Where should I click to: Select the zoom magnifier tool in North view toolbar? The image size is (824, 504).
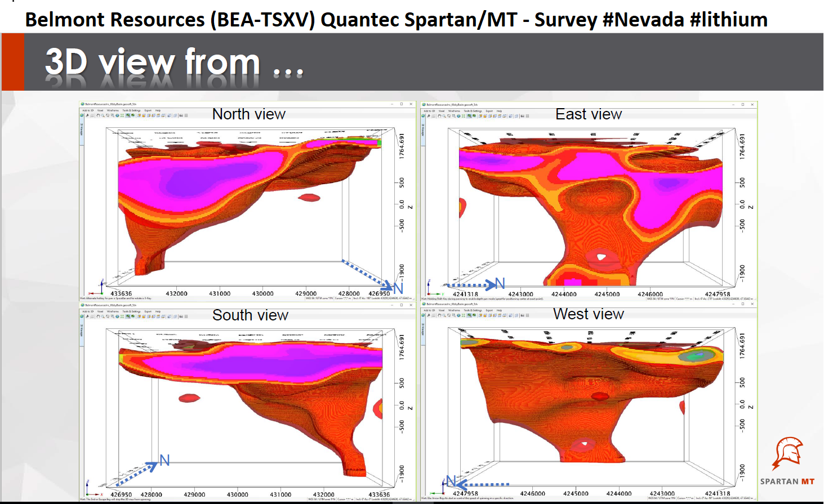(103, 115)
